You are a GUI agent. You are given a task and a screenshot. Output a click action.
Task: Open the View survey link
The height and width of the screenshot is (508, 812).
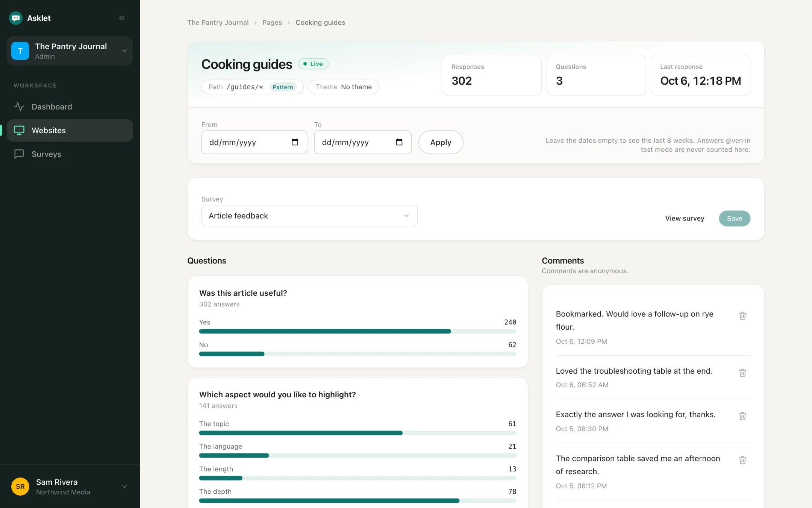tap(685, 218)
